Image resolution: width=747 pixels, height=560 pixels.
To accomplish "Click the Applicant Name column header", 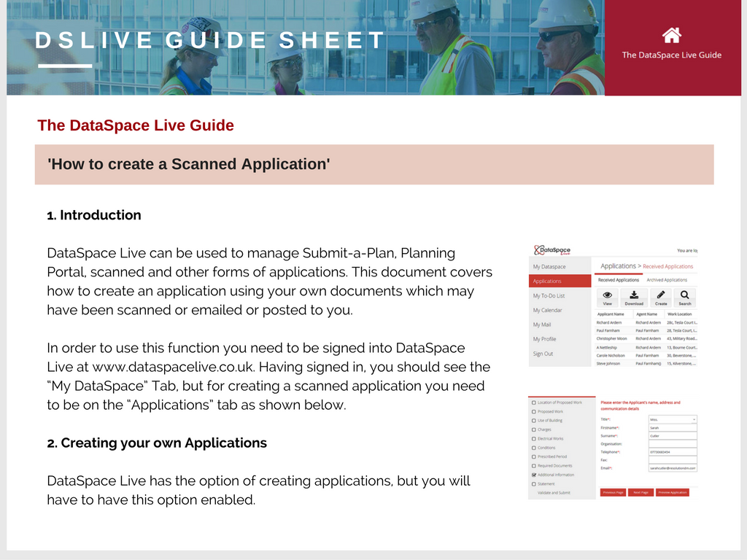I will pos(611,314).
